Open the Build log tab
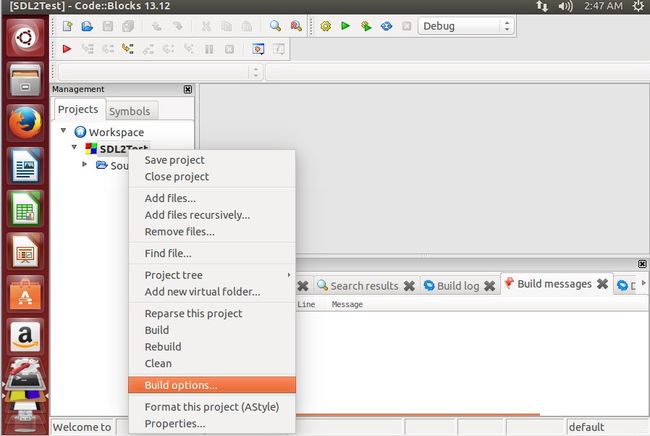This screenshot has height=436, width=650. 458,286
